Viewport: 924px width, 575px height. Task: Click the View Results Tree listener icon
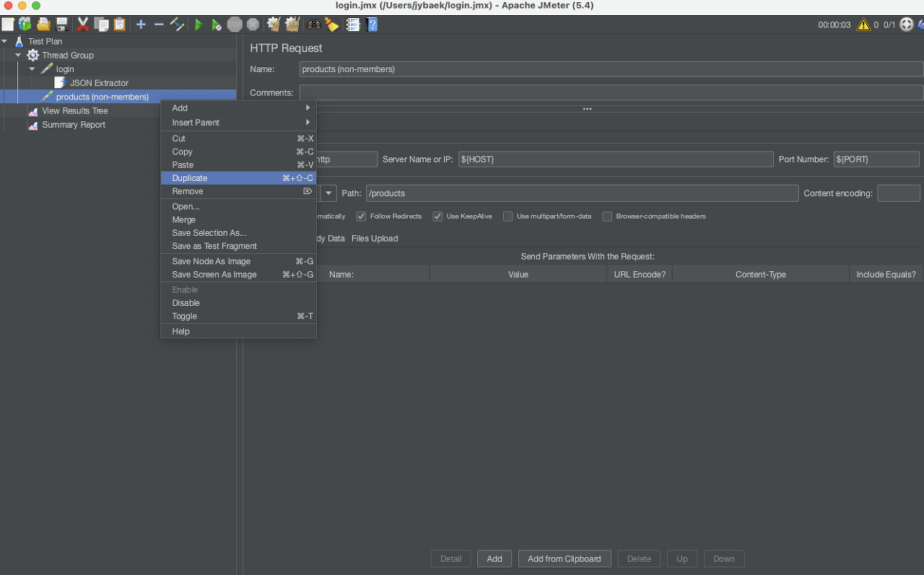[x=32, y=111]
